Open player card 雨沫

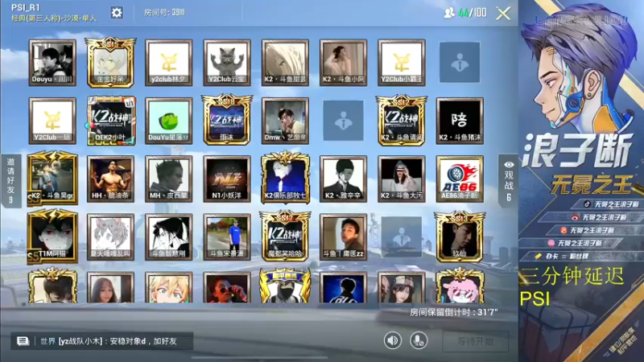tap(227, 120)
